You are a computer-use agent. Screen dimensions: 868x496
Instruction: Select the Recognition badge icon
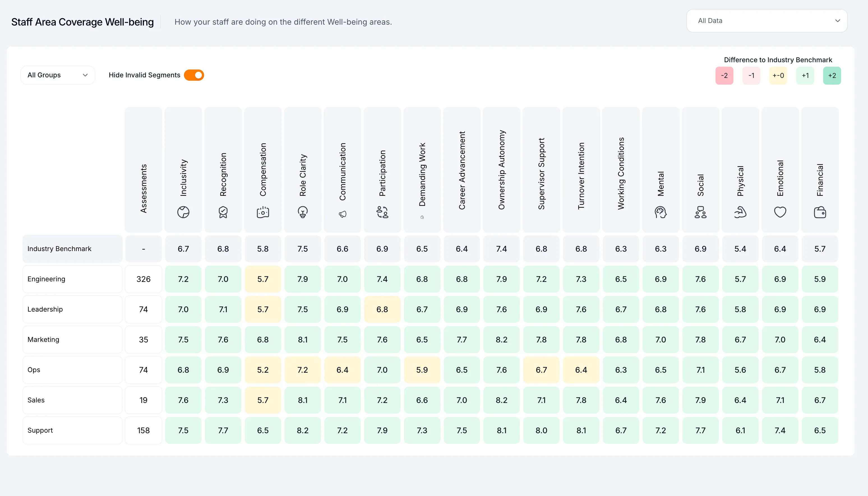point(223,212)
